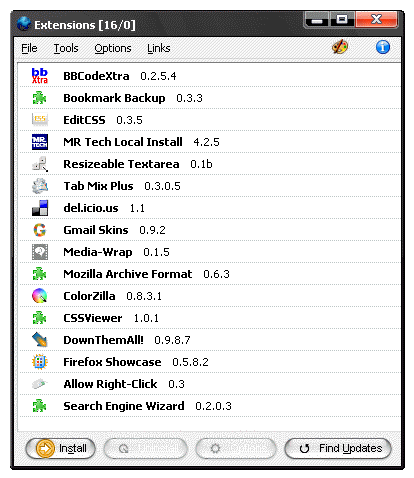Open the Tools menu
This screenshot has width=414, height=478.
[x=66, y=48]
